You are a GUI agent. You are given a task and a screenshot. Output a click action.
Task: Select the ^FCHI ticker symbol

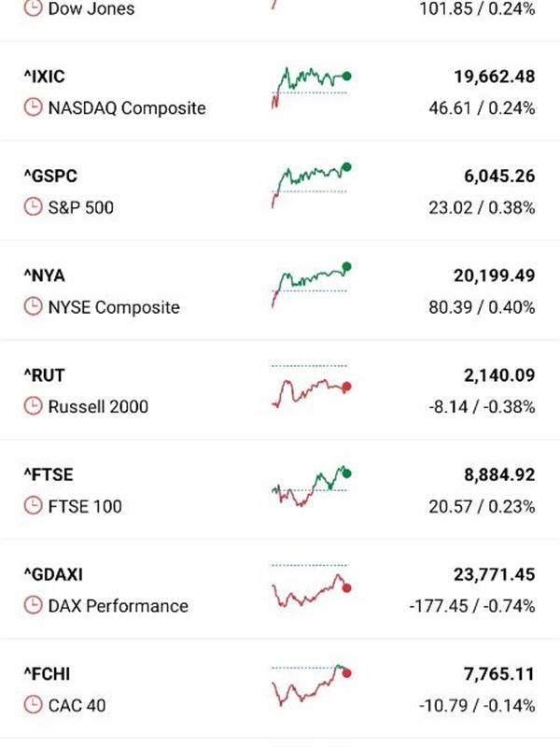[x=48, y=673]
